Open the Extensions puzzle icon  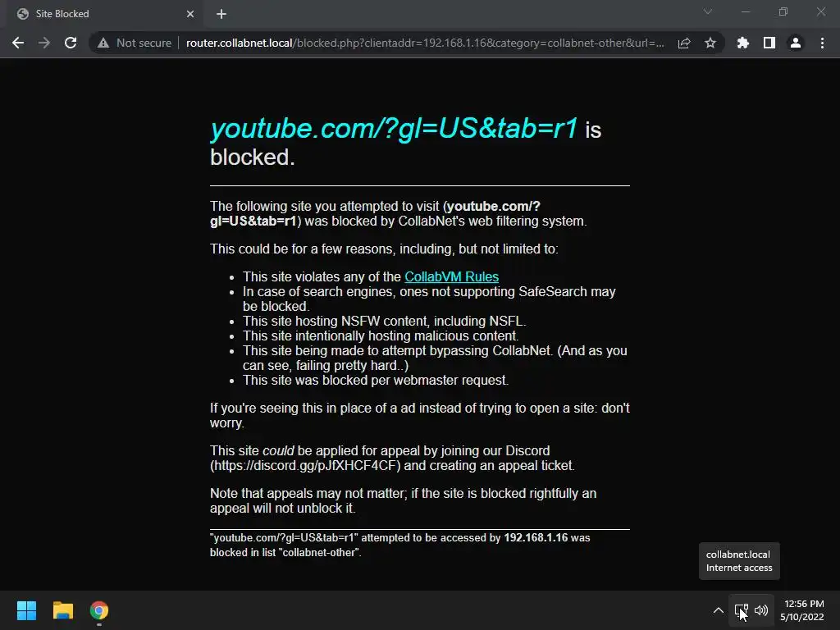743,43
